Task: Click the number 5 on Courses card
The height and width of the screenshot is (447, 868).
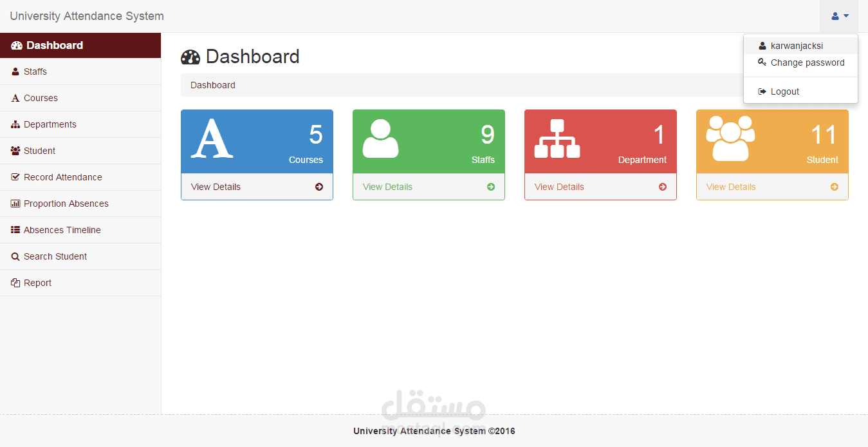Action: pos(316,135)
